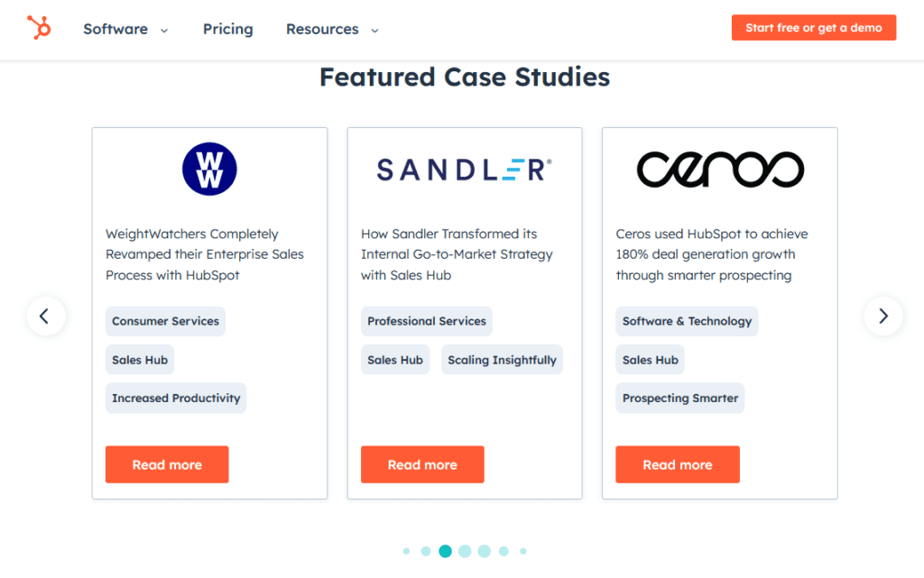Viewport: 924px width, 578px height.
Task: Select the Prospecting Smarter tag
Action: point(680,398)
